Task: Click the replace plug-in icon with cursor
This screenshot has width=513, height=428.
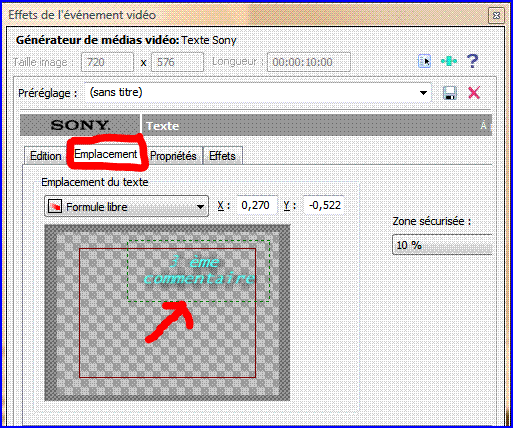Action: [424, 61]
